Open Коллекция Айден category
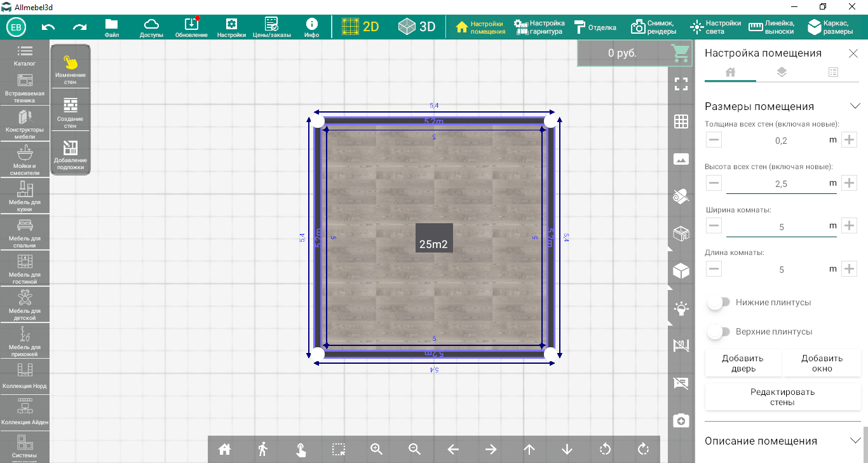The height and width of the screenshot is (463, 868). (x=25, y=412)
